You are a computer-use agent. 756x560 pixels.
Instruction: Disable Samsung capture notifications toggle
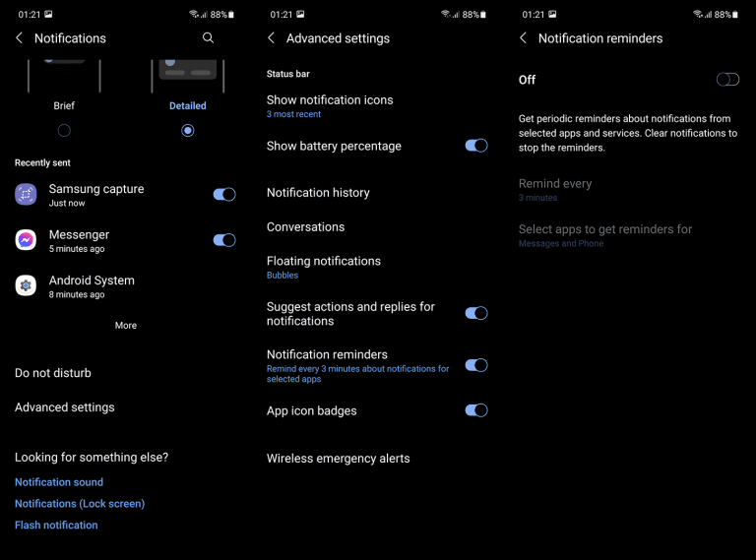tap(224, 195)
